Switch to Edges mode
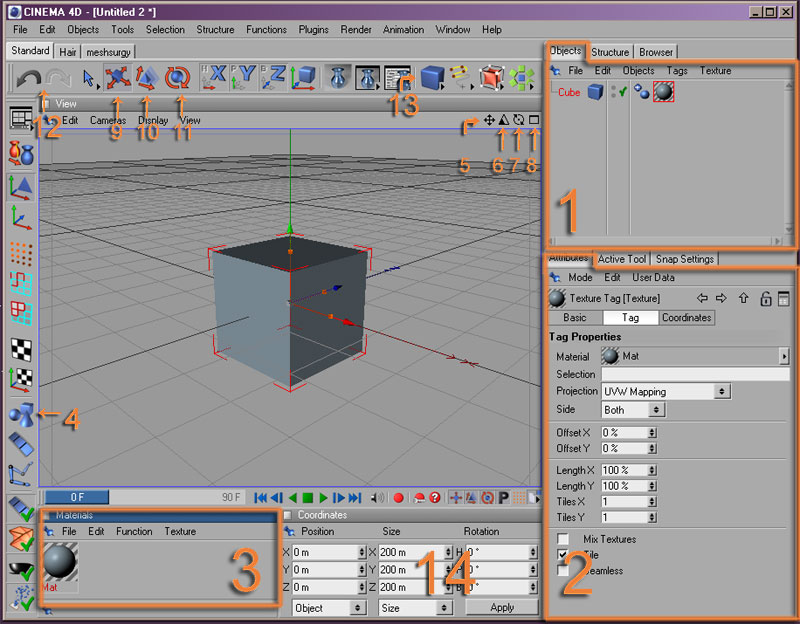 [21, 284]
